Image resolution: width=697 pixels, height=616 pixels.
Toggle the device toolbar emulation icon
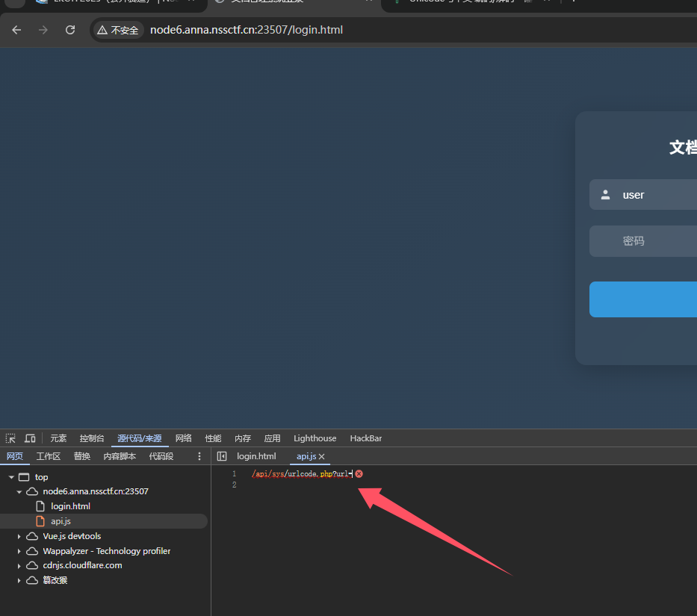click(30, 438)
